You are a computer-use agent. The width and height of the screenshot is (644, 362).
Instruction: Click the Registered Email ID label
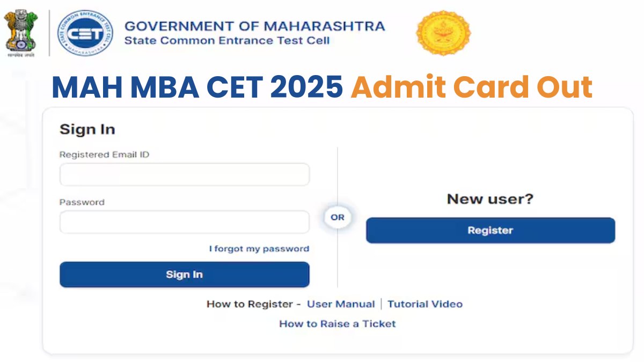pyautogui.click(x=104, y=154)
